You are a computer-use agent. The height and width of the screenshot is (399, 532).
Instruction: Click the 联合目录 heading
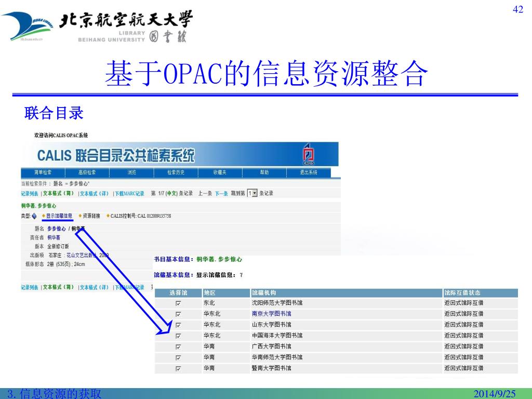click(x=54, y=113)
